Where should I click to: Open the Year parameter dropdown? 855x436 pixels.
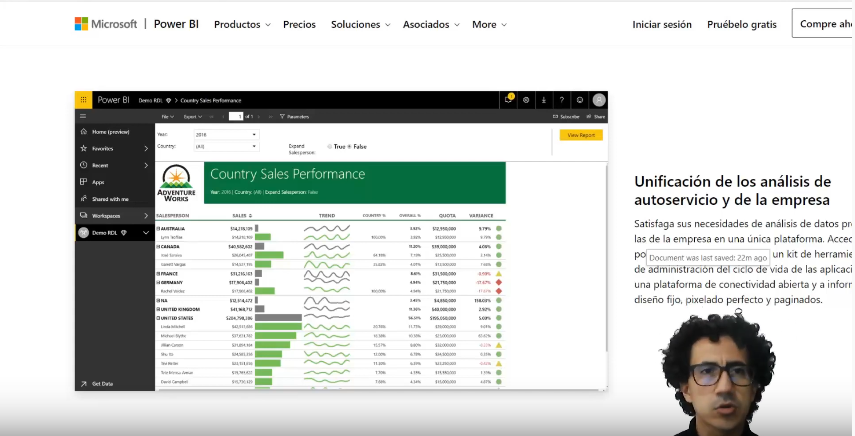click(x=227, y=134)
